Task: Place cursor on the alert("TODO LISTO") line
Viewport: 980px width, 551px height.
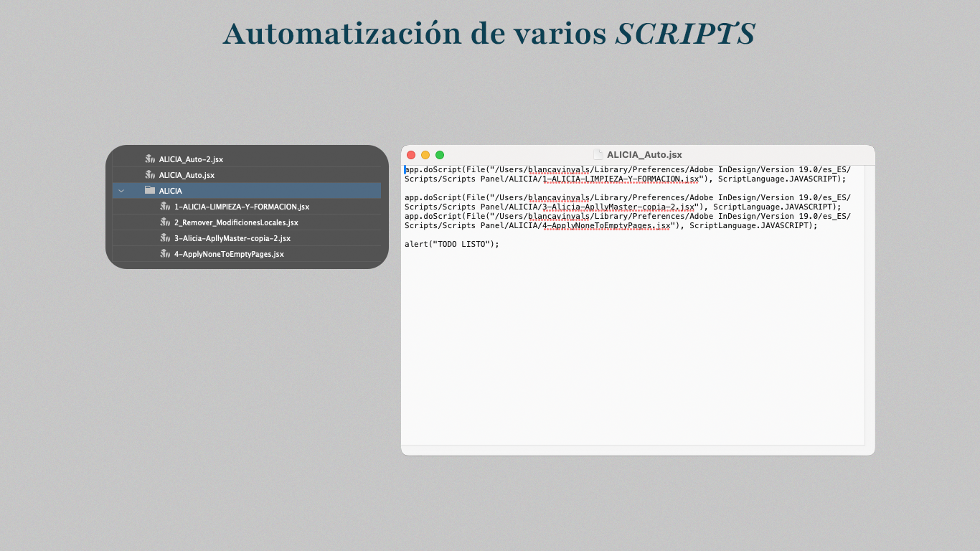Action: pyautogui.click(x=451, y=244)
